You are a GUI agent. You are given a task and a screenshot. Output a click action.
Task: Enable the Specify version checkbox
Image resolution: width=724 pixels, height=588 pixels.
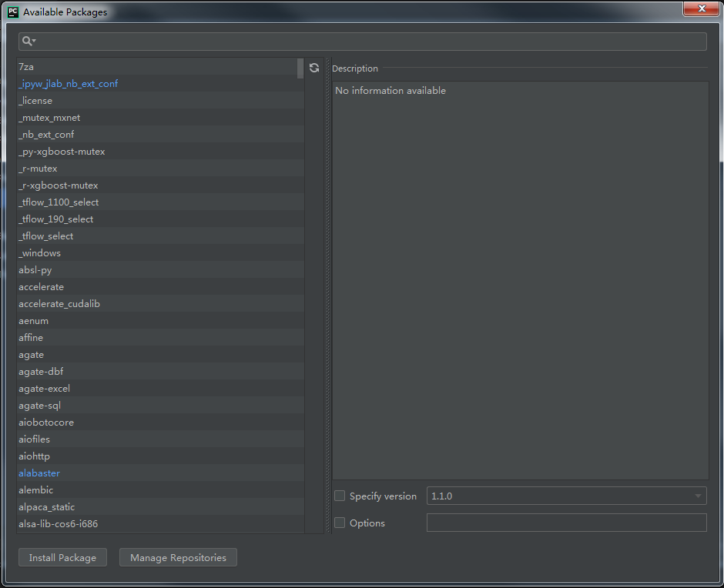340,496
